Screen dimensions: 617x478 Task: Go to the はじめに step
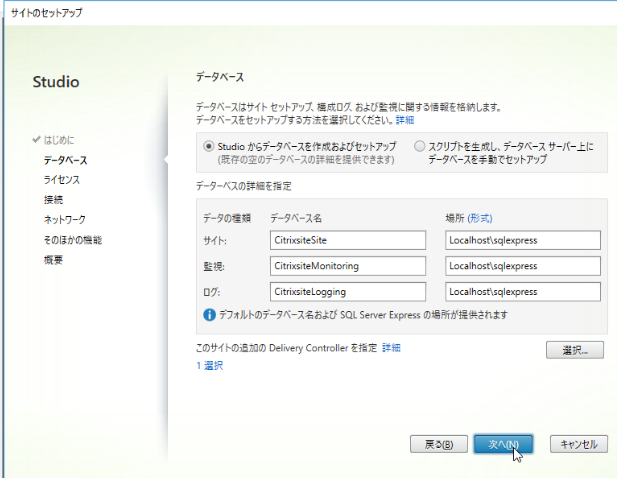59,140
